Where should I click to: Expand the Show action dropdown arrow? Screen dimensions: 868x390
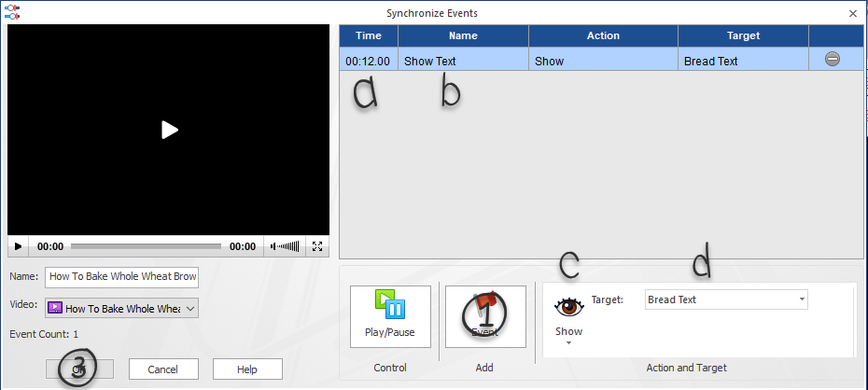coord(568,343)
